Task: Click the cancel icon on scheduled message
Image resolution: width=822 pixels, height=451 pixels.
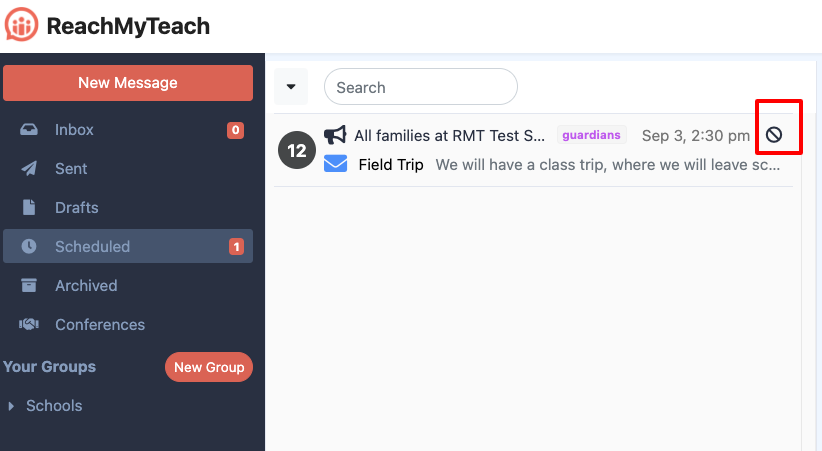Action: (774, 135)
